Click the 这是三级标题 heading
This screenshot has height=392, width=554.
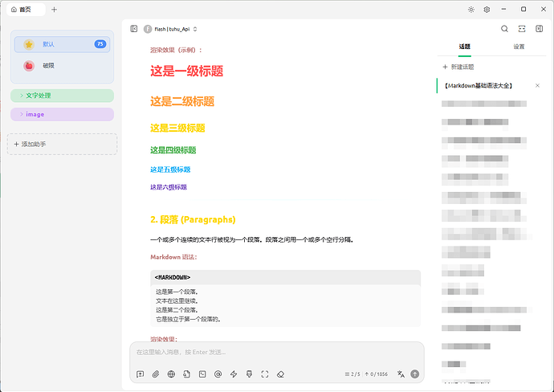click(177, 128)
